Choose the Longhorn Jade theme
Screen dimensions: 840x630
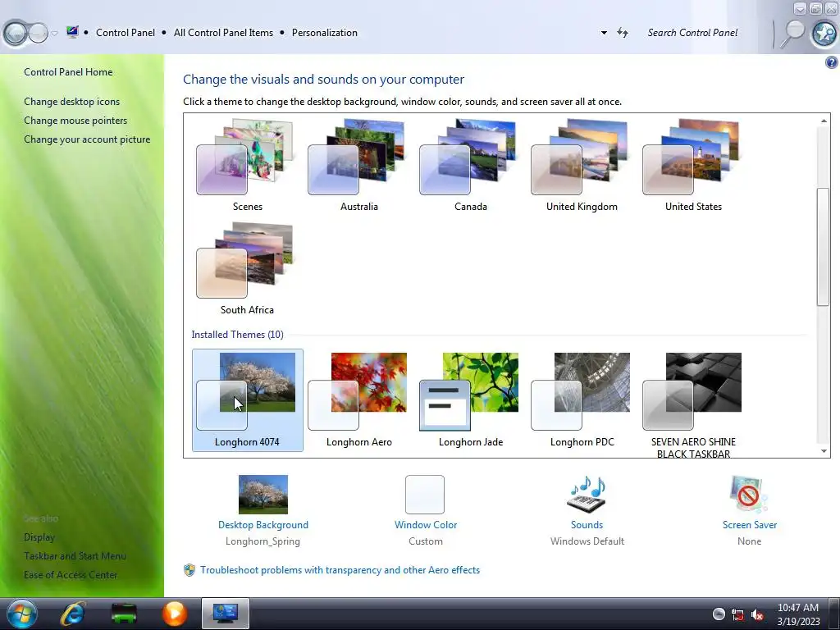pos(470,400)
